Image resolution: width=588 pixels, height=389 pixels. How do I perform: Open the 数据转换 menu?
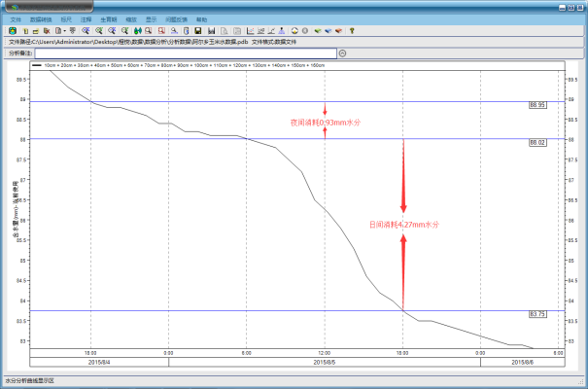(x=41, y=19)
